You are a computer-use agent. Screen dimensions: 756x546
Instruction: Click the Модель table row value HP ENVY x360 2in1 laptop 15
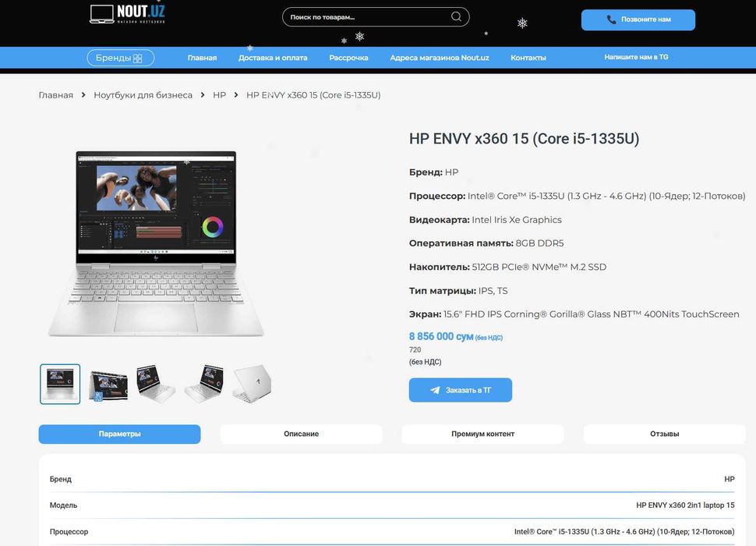[x=685, y=505]
